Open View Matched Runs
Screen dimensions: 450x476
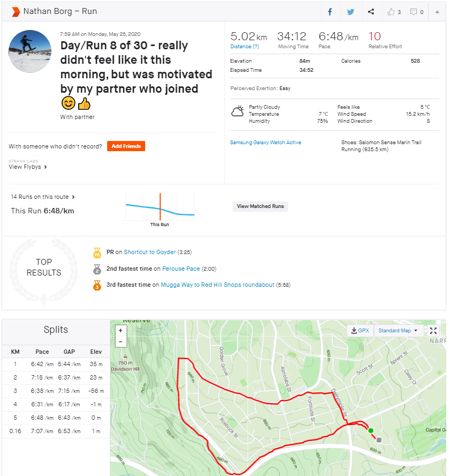260,206
